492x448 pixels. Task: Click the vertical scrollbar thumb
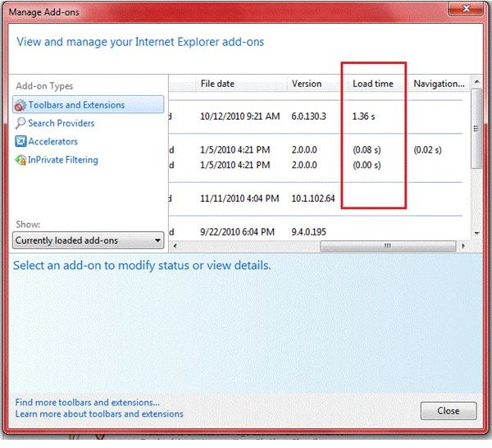(x=476, y=128)
